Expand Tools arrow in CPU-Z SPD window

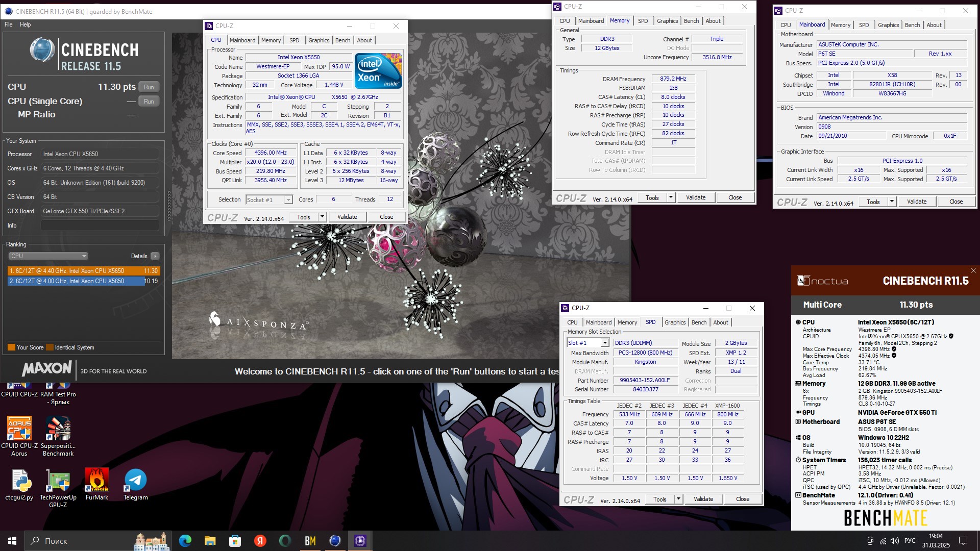pos(678,499)
